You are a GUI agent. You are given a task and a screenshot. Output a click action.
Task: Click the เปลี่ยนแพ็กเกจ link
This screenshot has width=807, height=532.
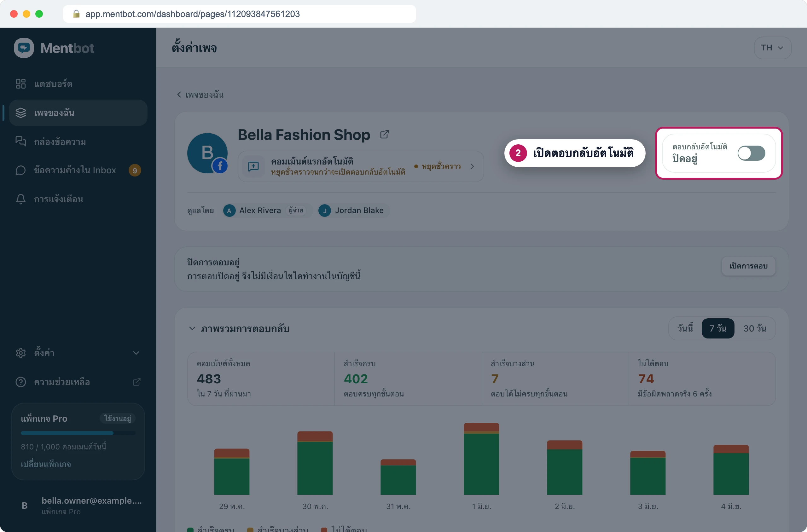46,464
